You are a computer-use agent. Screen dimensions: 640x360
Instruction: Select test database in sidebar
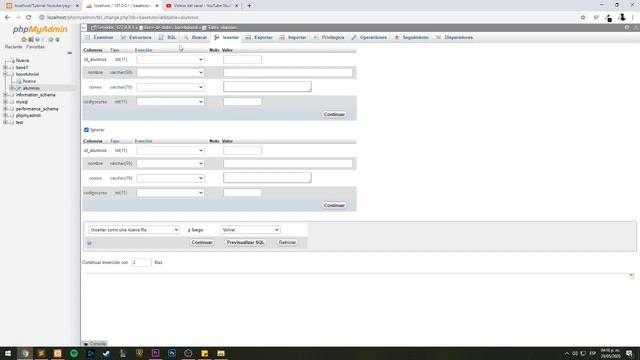20,122
